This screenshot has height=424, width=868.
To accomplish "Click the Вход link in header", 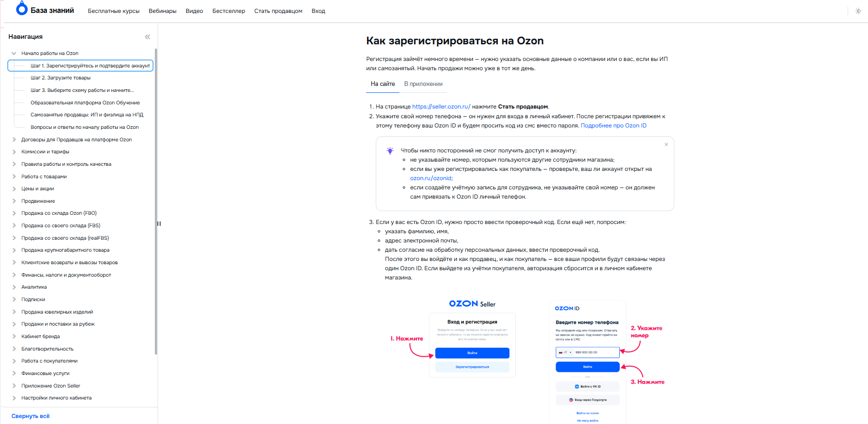I will point(318,11).
